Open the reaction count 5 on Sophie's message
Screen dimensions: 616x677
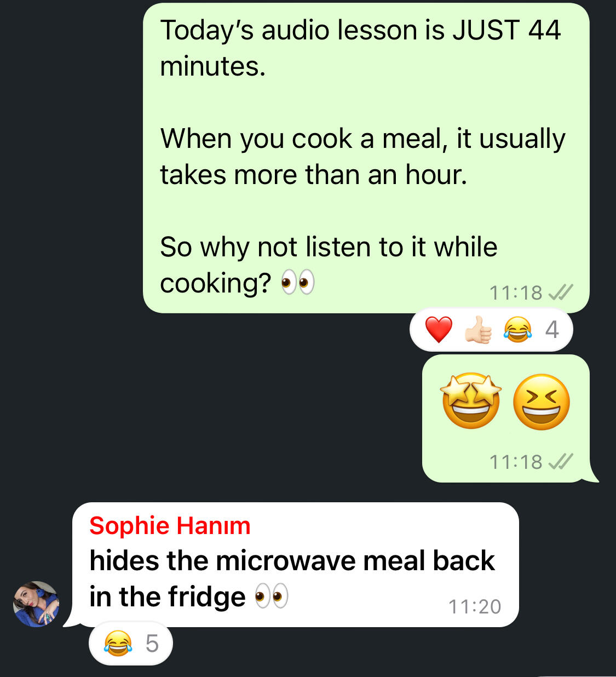click(152, 644)
